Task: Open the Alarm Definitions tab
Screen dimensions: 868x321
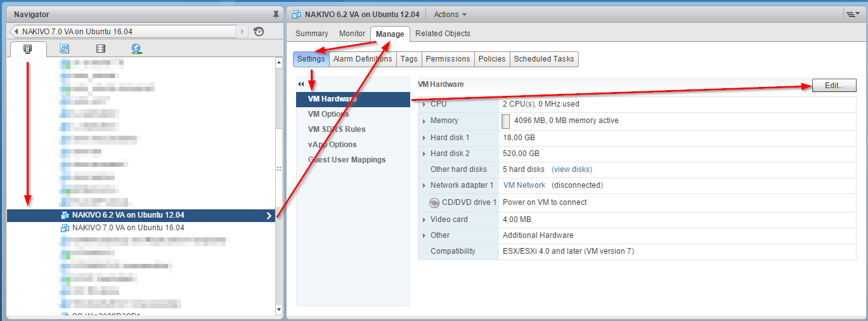Action: click(363, 59)
